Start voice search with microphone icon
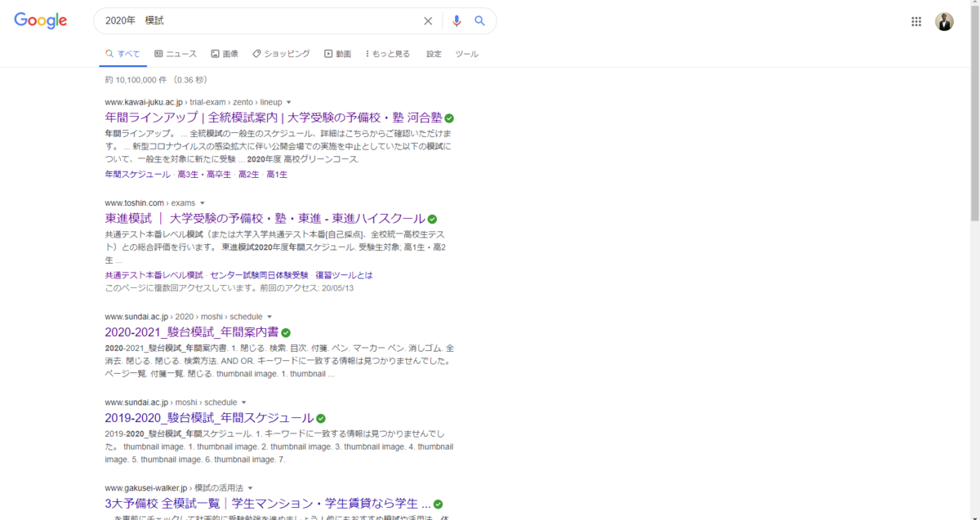Viewport: 980px width, 520px height. 457,21
